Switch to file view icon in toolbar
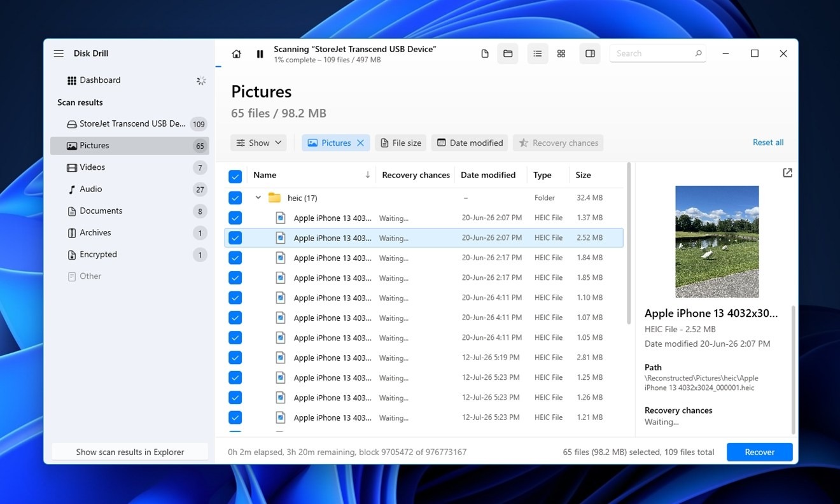840x504 pixels. coord(485,54)
